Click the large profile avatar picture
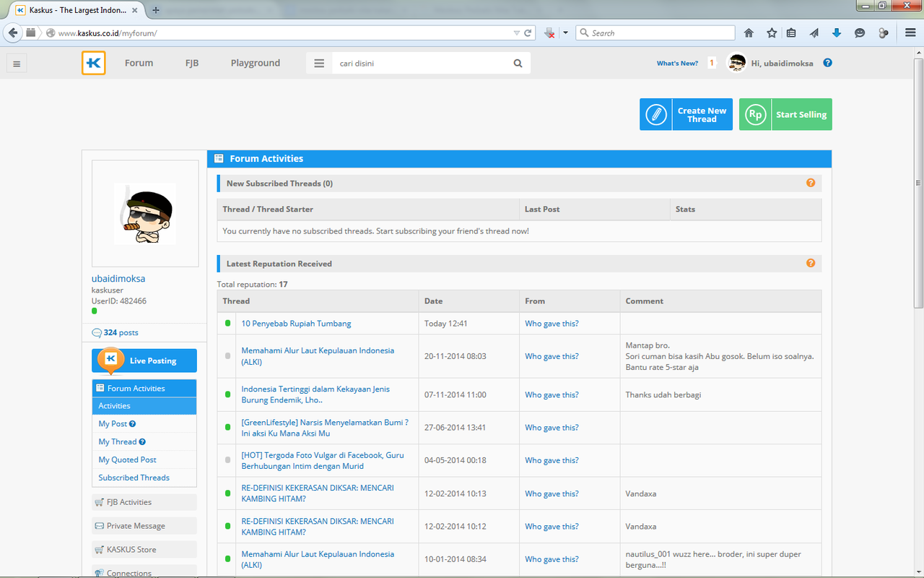 pyautogui.click(x=145, y=214)
